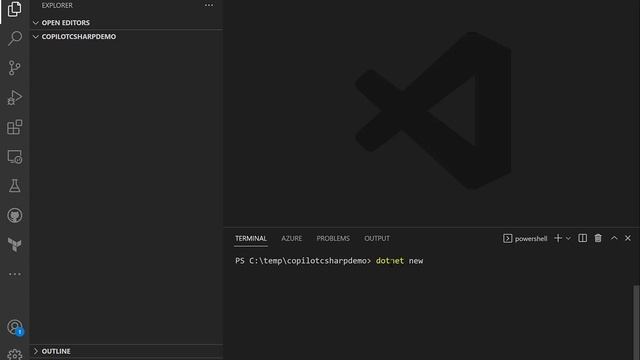Click the terminal vertical scrollbar

coord(636,322)
